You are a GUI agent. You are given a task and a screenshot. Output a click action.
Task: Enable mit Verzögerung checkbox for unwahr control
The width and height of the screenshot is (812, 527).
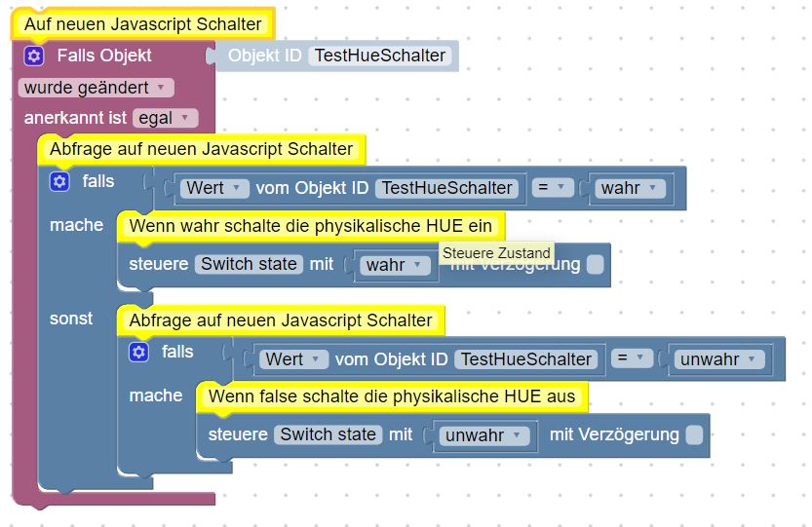coord(694,434)
